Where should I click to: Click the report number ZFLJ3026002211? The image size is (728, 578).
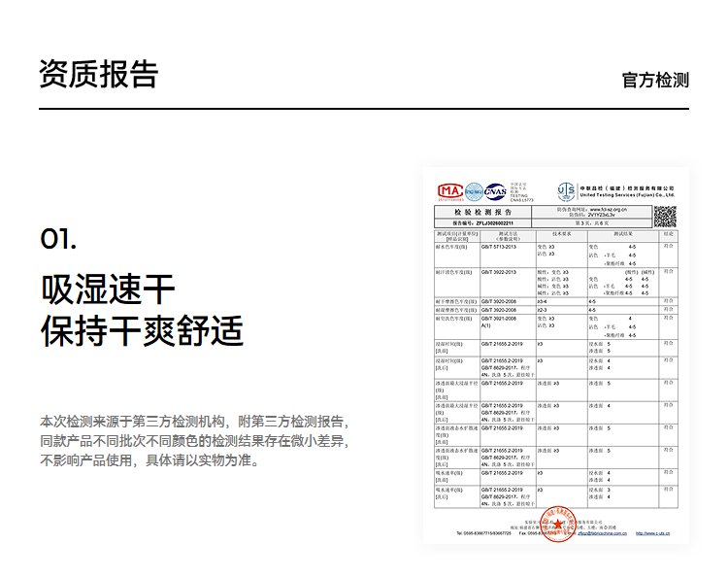(x=495, y=223)
